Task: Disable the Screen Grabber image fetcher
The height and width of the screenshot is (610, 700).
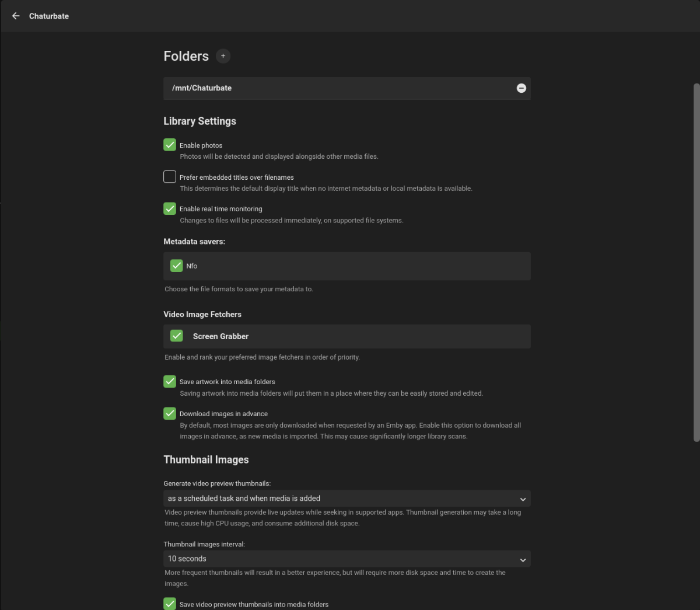Action: [177, 336]
